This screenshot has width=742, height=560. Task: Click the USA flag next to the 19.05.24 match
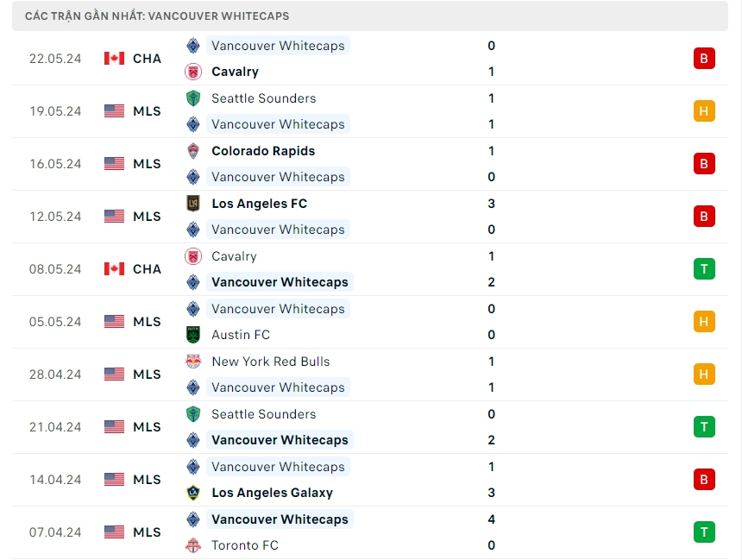click(x=114, y=111)
